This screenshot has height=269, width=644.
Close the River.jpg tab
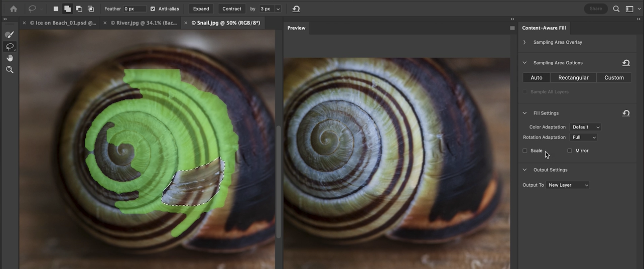(x=105, y=23)
